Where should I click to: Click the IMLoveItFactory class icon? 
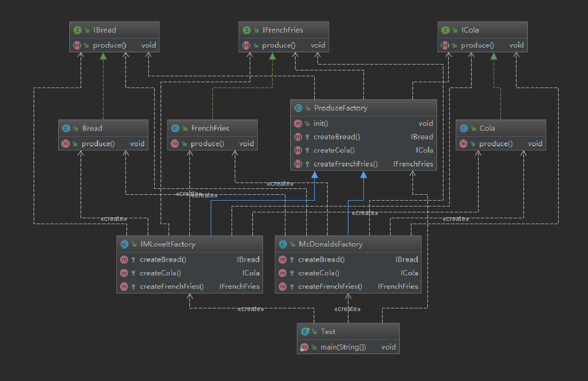point(124,244)
